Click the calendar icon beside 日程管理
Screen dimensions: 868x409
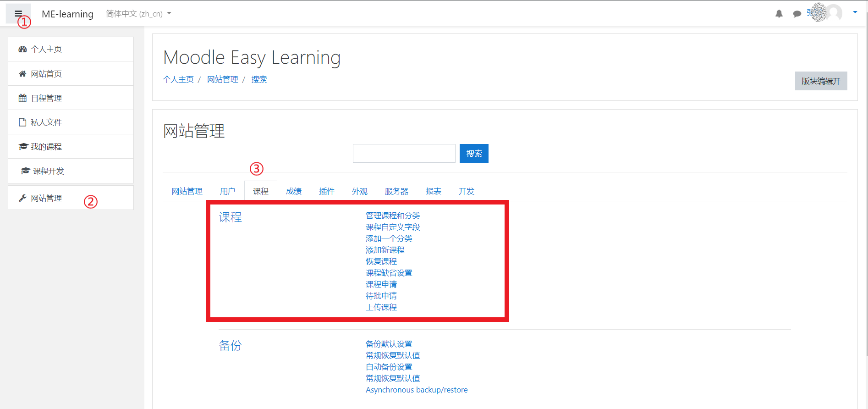tap(22, 98)
